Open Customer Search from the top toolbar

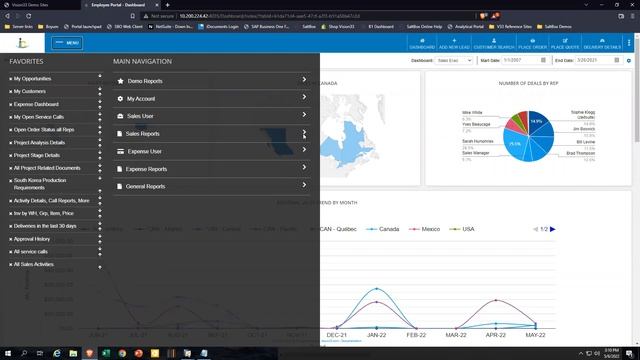(x=494, y=43)
